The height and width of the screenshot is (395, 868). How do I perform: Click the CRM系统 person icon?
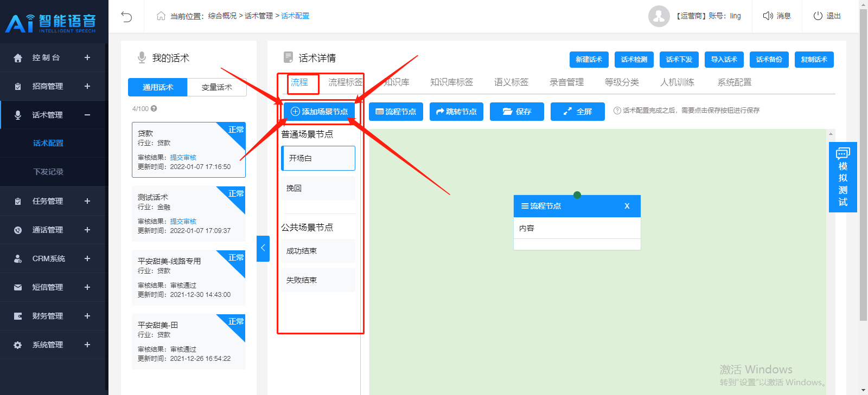pos(18,258)
